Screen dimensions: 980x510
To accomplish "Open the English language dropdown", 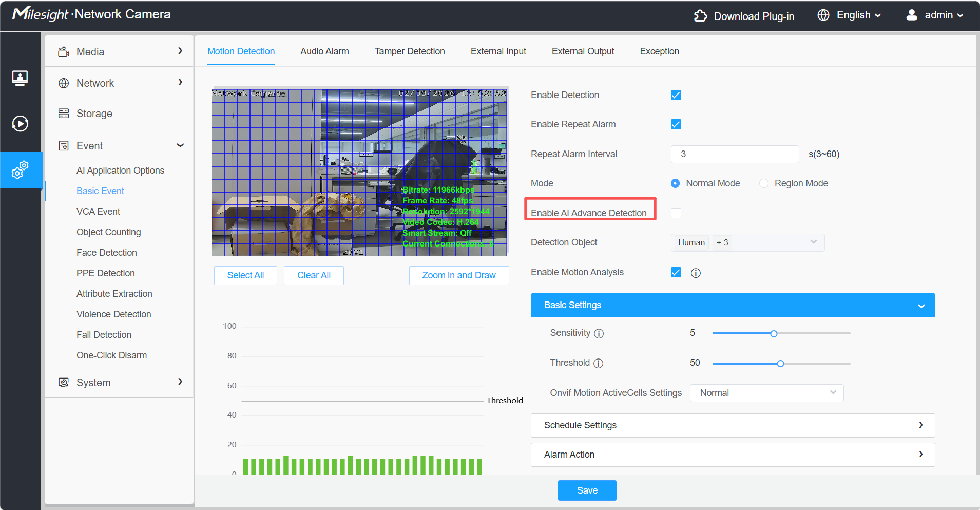I will click(x=858, y=15).
